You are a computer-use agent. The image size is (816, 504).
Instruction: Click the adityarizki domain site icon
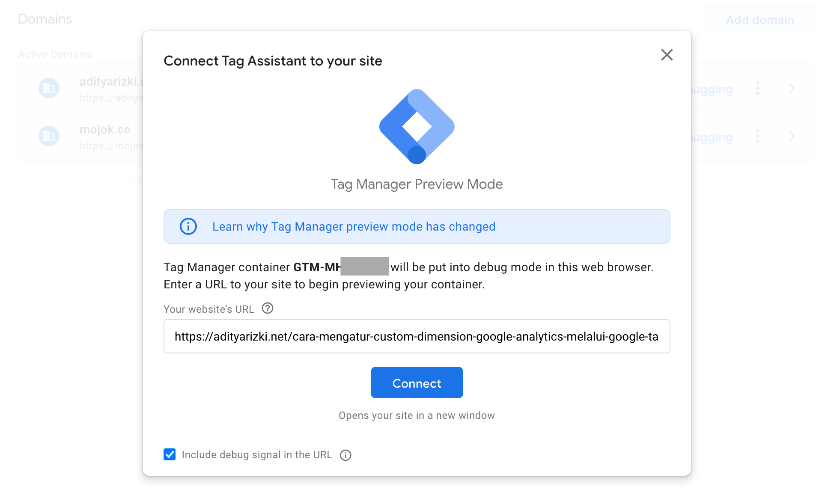[x=49, y=88]
